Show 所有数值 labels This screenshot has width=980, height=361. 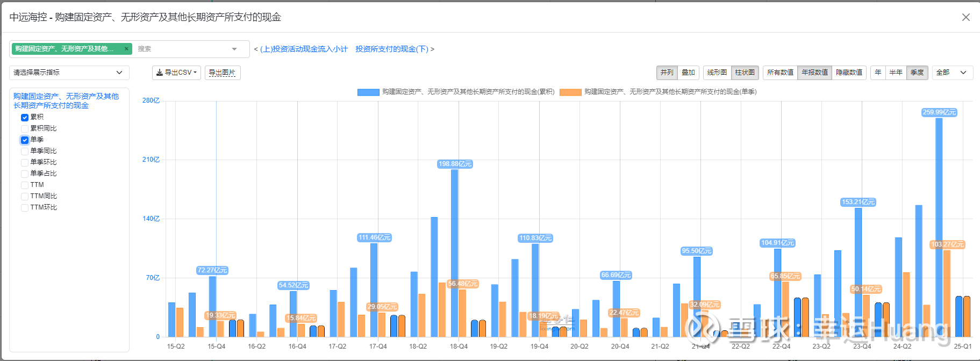(780, 73)
